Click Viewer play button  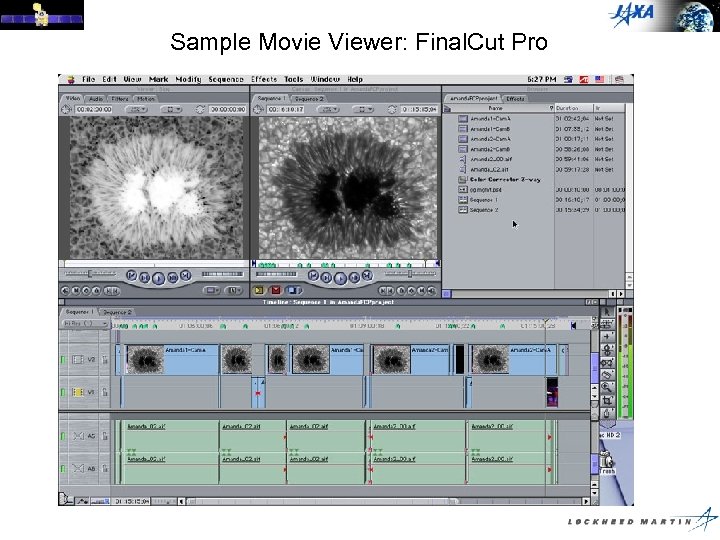[x=158, y=278]
